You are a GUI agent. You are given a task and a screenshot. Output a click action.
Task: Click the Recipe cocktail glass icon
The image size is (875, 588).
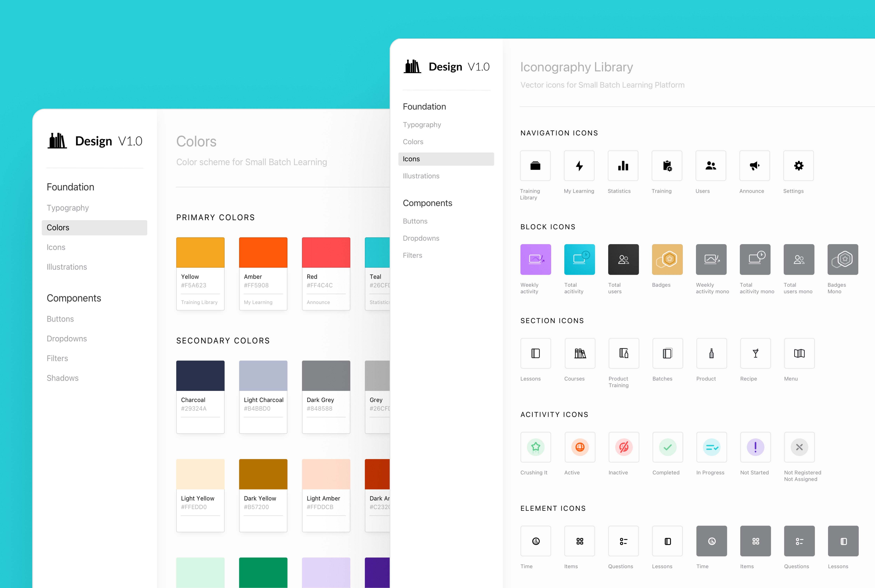pos(755,353)
